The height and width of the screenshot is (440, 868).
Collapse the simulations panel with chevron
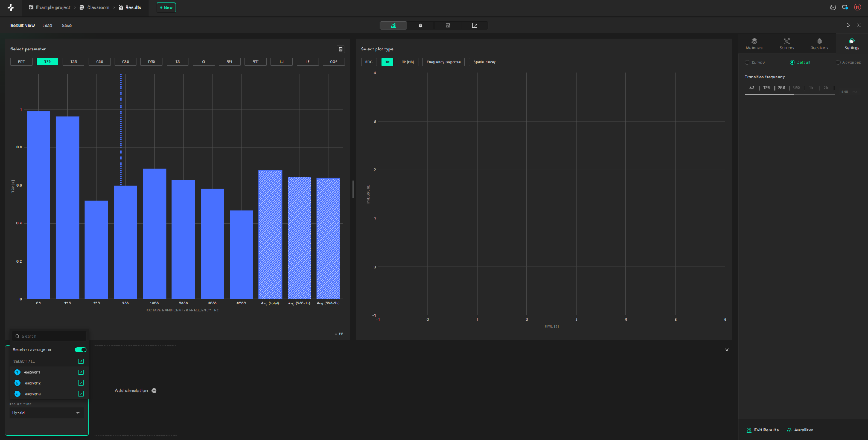pyautogui.click(x=726, y=350)
